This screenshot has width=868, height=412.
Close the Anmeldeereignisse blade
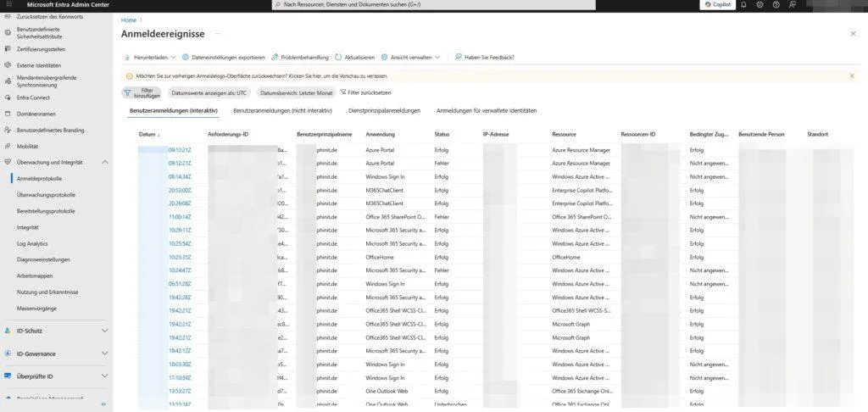[x=853, y=33]
